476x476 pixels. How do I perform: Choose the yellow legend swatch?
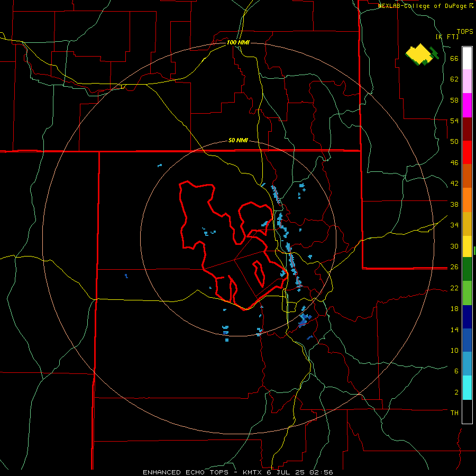[x=467, y=246]
